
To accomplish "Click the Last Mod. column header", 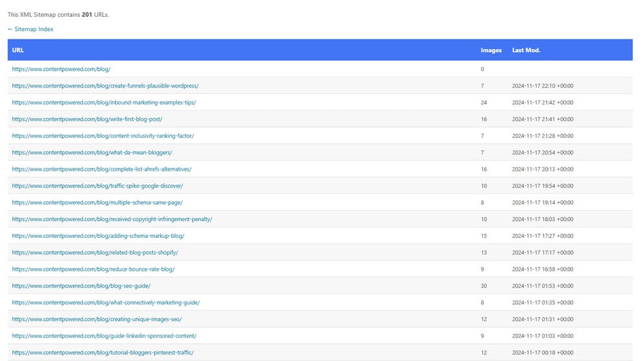I will point(526,50).
